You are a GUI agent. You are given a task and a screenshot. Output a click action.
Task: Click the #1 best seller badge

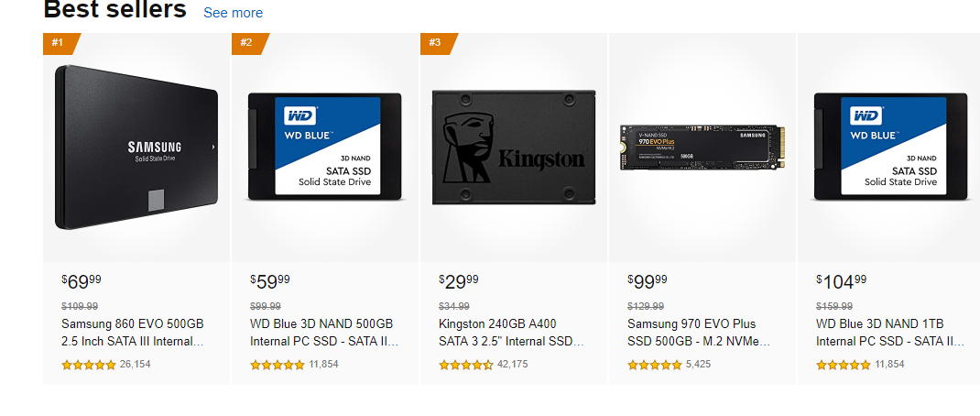[62, 43]
